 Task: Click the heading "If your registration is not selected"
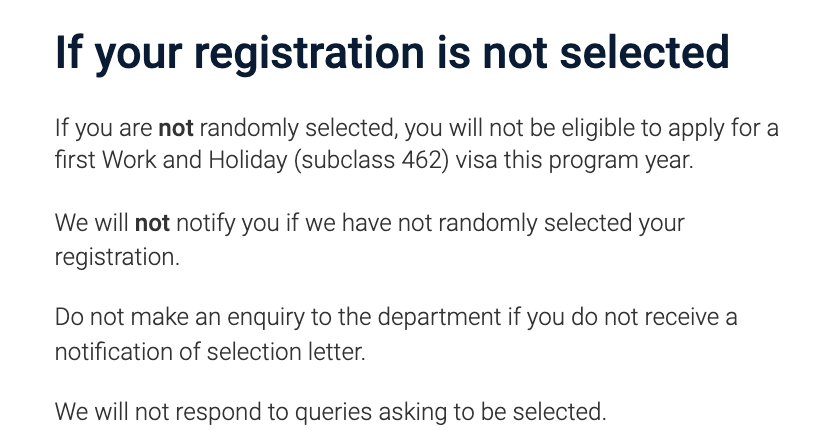pyautogui.click(x=391, y=52)
